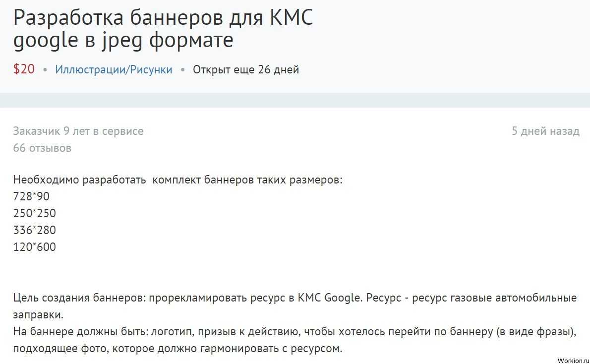Click 'google в jpeg формате' title line

pyautogui.click(x=123, y=41)
